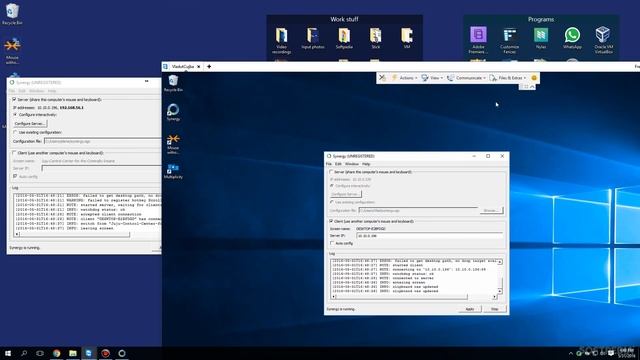Launch Adobe Premiere from the Programs fence
The height and width of the screenshot is (360, 640).
[x=478, y=40]
